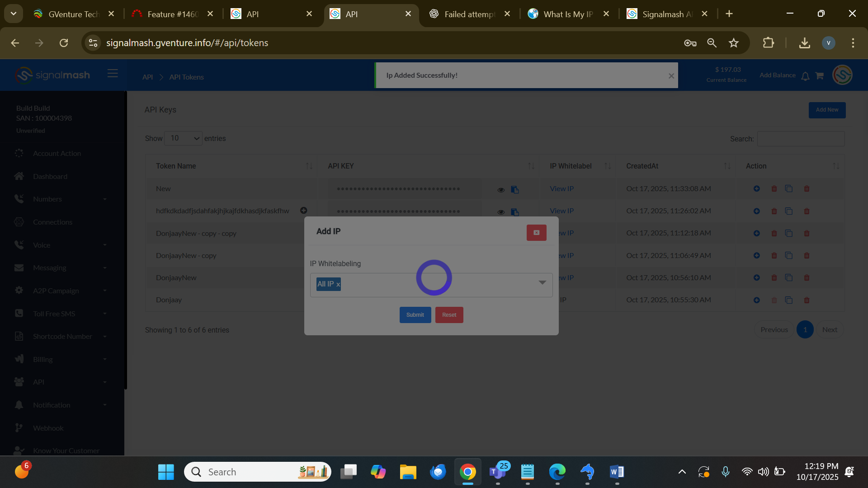Open the Show entries count dropdown

pyautogui.click(x=184, y=139)
